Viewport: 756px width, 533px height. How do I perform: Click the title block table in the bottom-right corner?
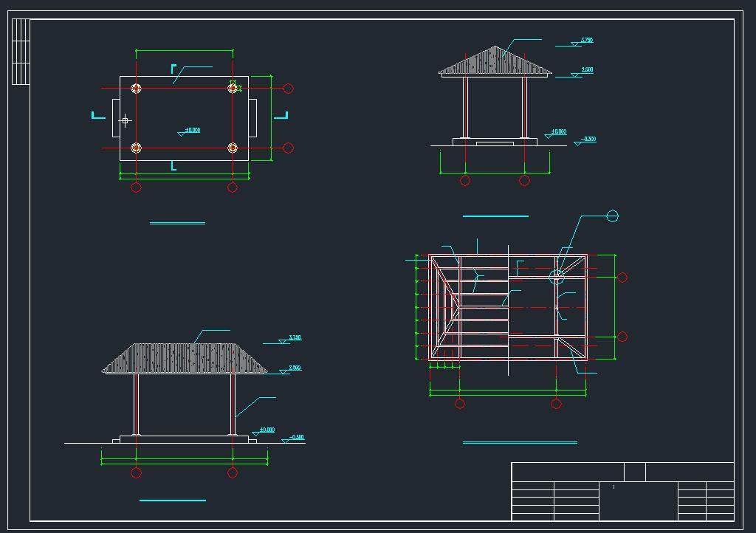point(622,492)
